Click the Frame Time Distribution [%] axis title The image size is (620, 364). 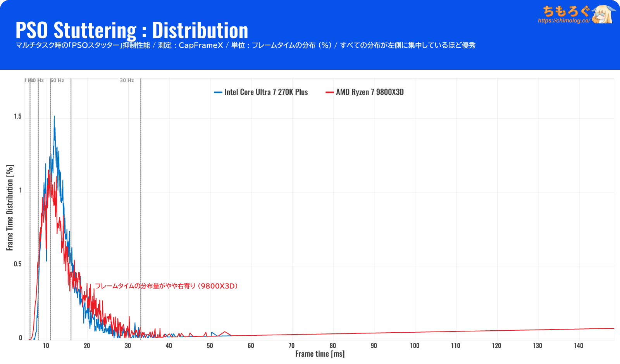click(10, 208)
